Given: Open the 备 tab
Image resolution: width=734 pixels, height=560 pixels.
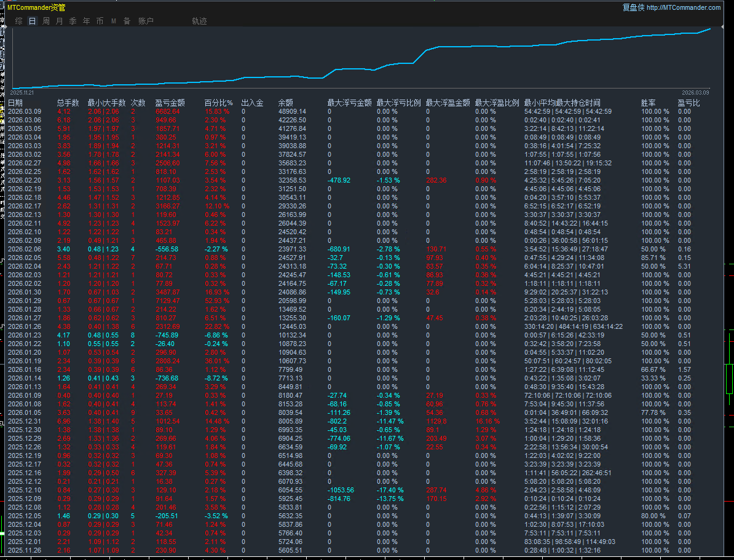Looking at the screenshot, I should [x=127, y=21].
